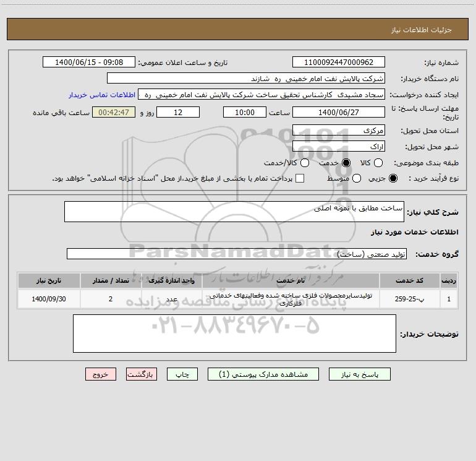Tick the Islamic treasury bonds payment checkbox
The height and width of the screenshot is (461, 476).
click(300, 178)
